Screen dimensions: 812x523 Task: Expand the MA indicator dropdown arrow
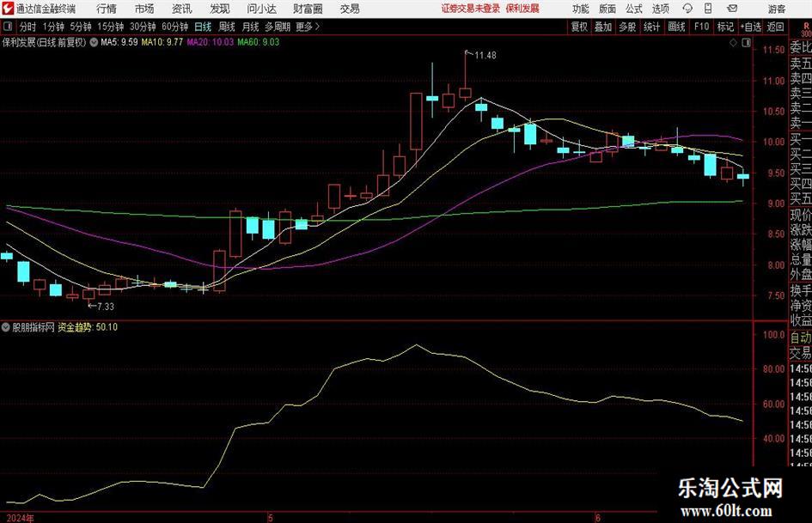coord(94,42)
